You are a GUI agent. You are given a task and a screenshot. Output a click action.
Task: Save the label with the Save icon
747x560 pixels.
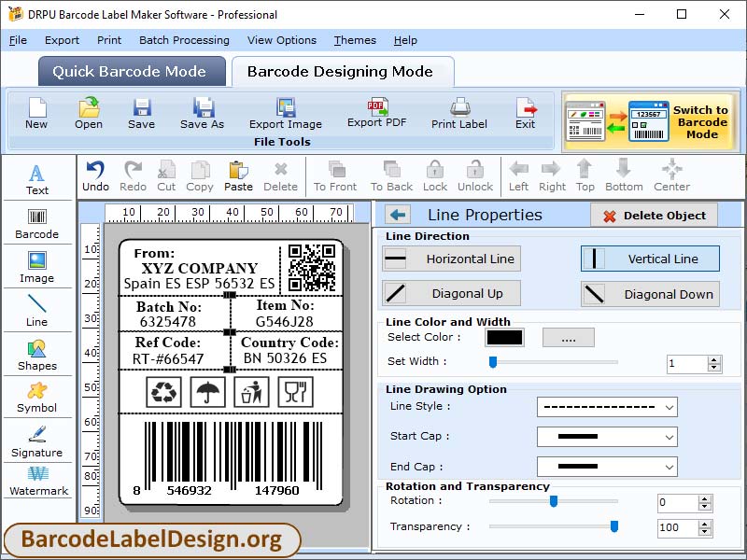coord(142,113)
